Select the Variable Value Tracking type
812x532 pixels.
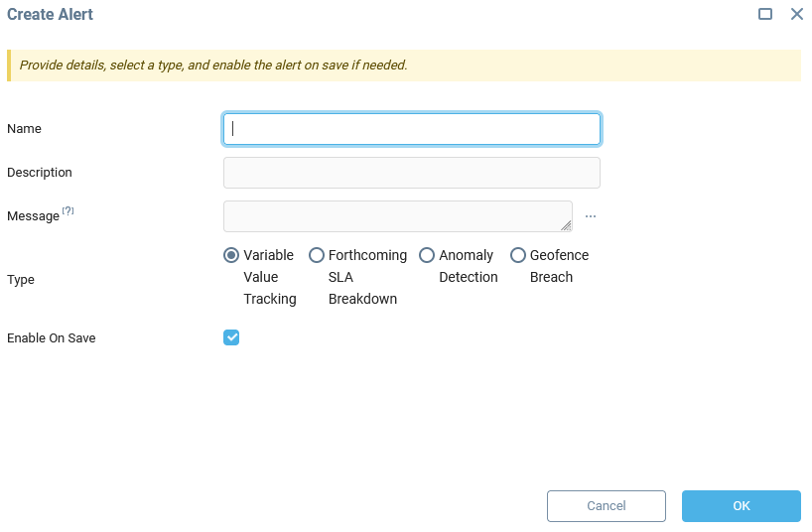pyautogui.click(x=231, y=255)
